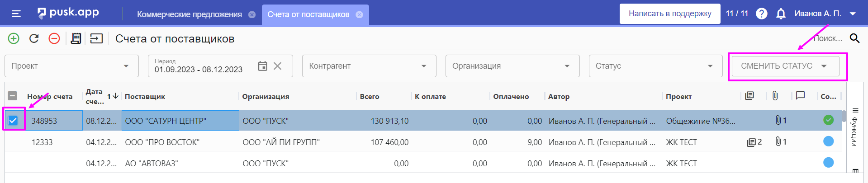Image resolution: width=868 pixels, height=183 pixels.
Task: Clear the period filter with X
Action: pyautogui.click(x=278, y=66)
